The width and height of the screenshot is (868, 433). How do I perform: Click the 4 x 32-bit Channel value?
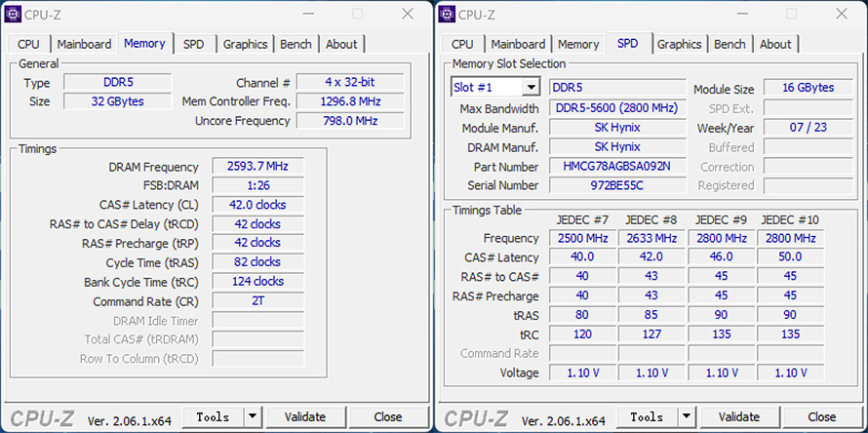(x=350, y=83)
